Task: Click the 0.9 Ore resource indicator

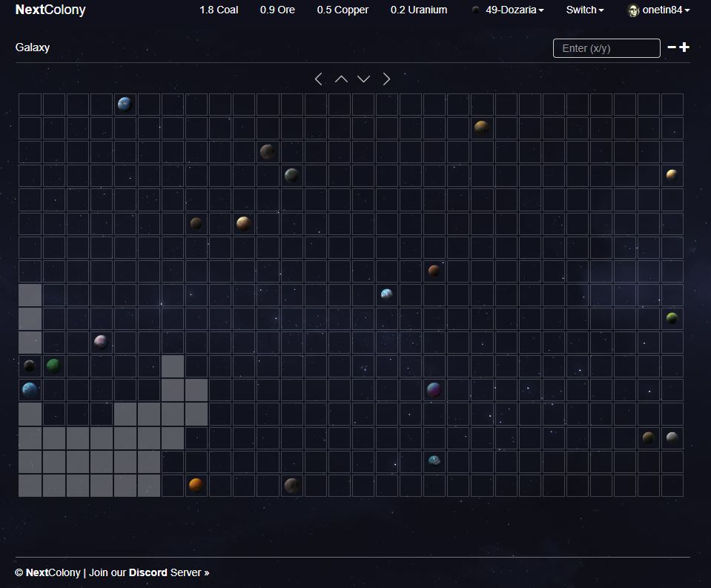Action: click(277, 10)
